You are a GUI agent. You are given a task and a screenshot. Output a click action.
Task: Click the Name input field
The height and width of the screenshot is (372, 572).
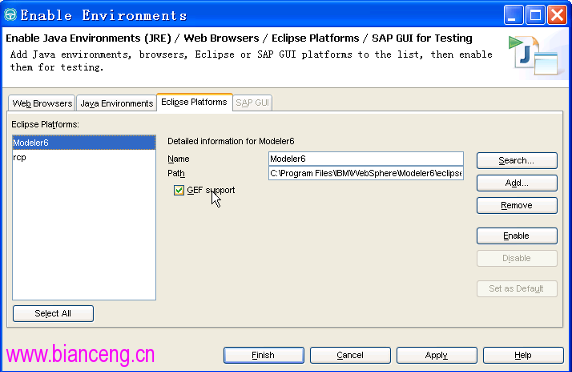(366, 159)
